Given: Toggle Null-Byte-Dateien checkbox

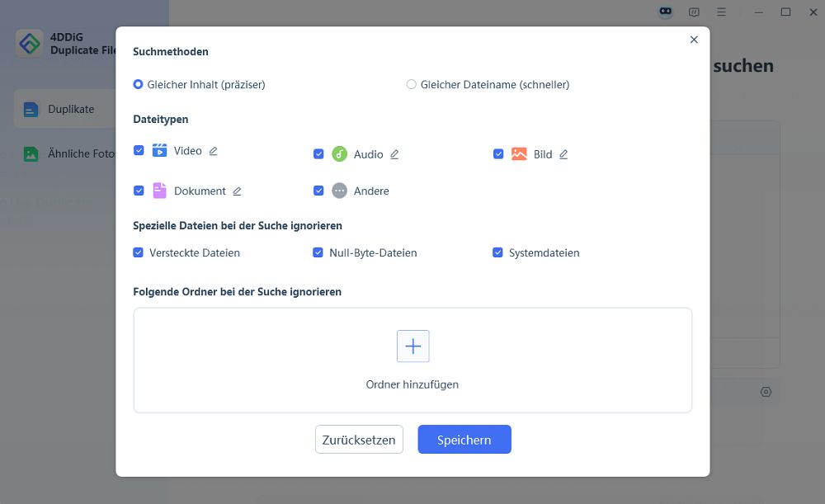Looking at the screenshot, I should click(318, 252).
